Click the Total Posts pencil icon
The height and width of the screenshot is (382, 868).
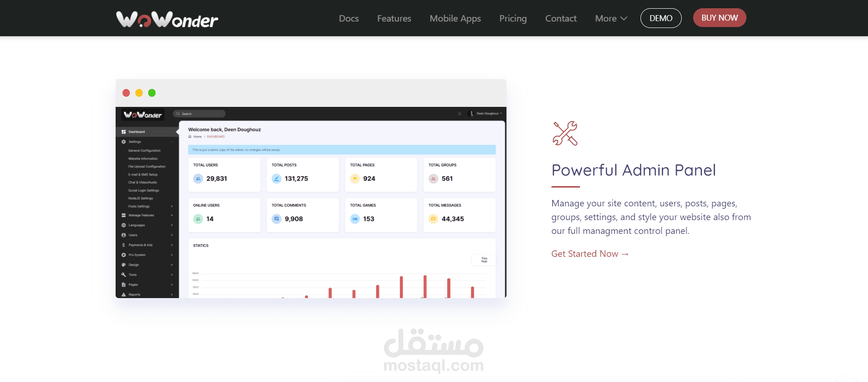pyautogui.click(x=277, y=179)
